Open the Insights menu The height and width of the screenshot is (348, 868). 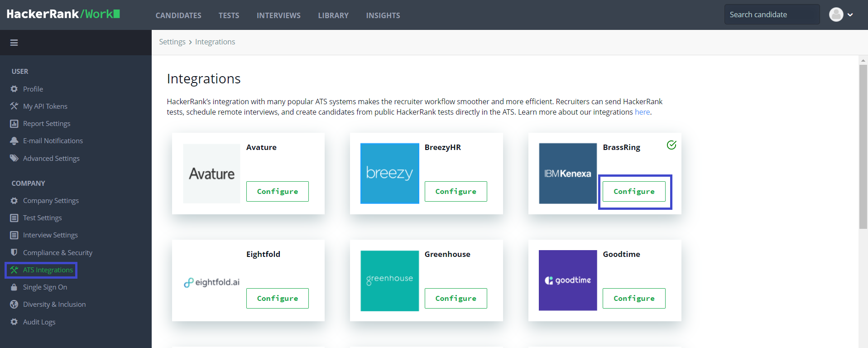click(x=383, y=15)
